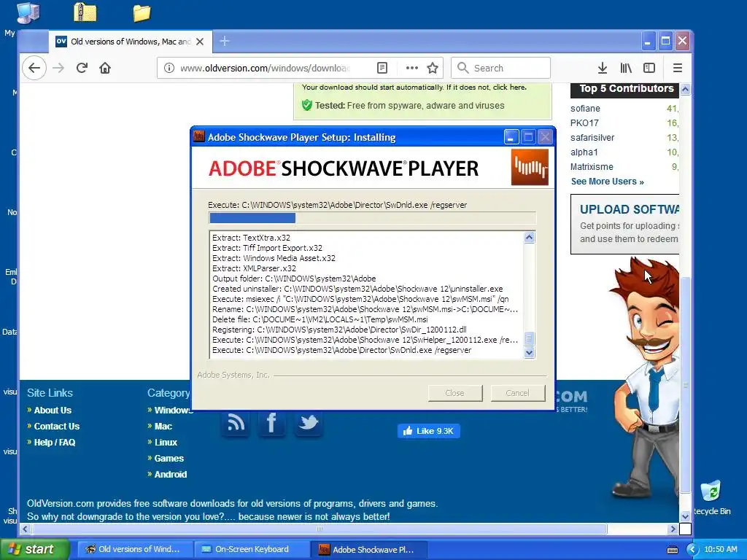Click the Firefox Search box
The width and height of the screenshot is (747, 560).
[500, 68]
